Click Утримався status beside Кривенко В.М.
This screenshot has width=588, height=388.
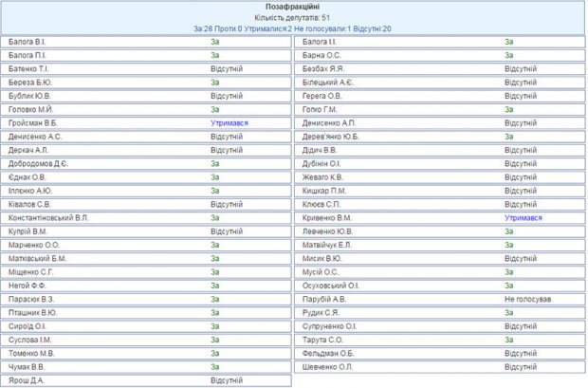tap(524, 217)
